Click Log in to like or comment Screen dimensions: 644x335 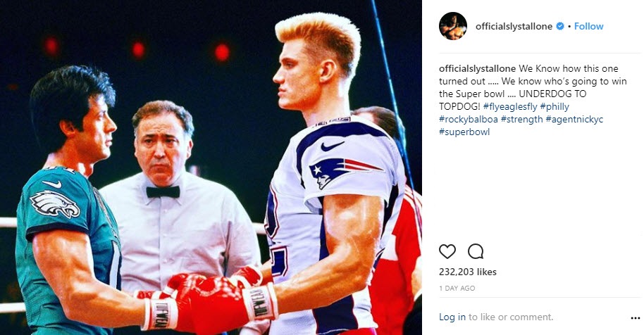tap(452, 317)
